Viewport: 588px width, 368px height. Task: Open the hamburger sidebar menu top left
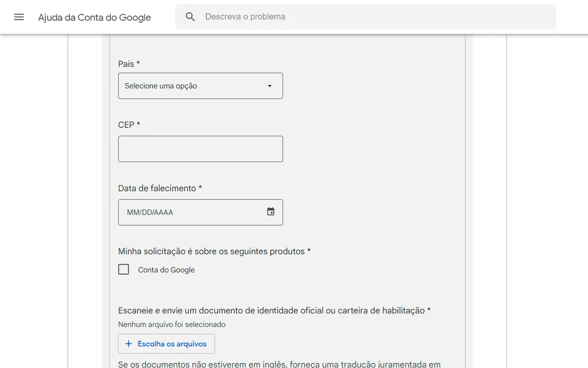pos(19,17)
